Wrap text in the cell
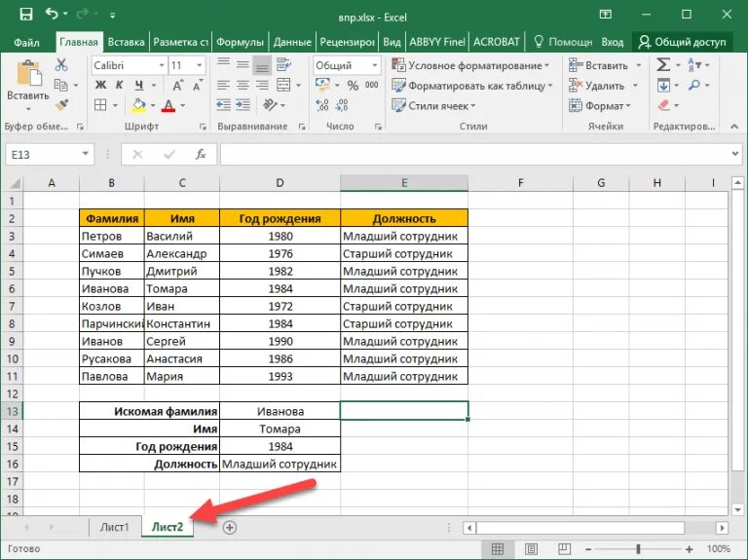The image size is (748, 560). coord(283,64)
